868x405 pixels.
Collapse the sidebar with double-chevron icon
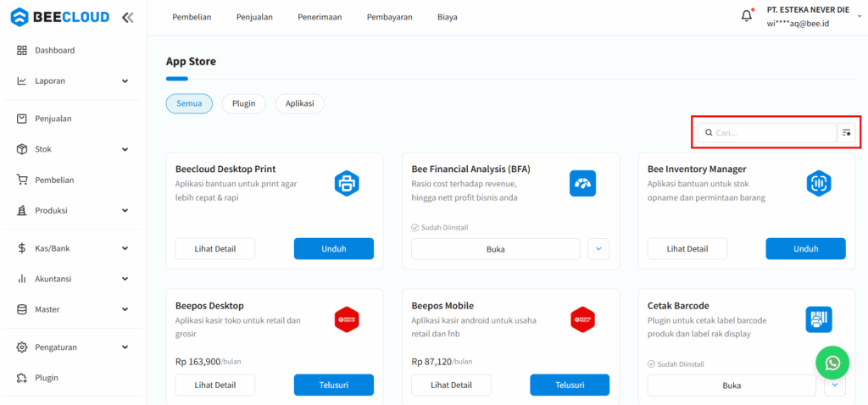(127, 17)
